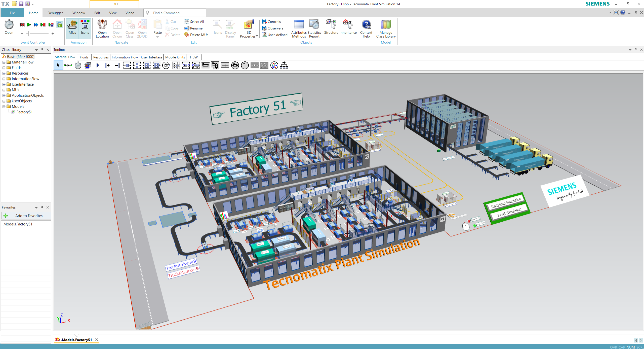Click Delete MUs command
Viewport: 644px width, 349px height.
(x=196, y=35)
